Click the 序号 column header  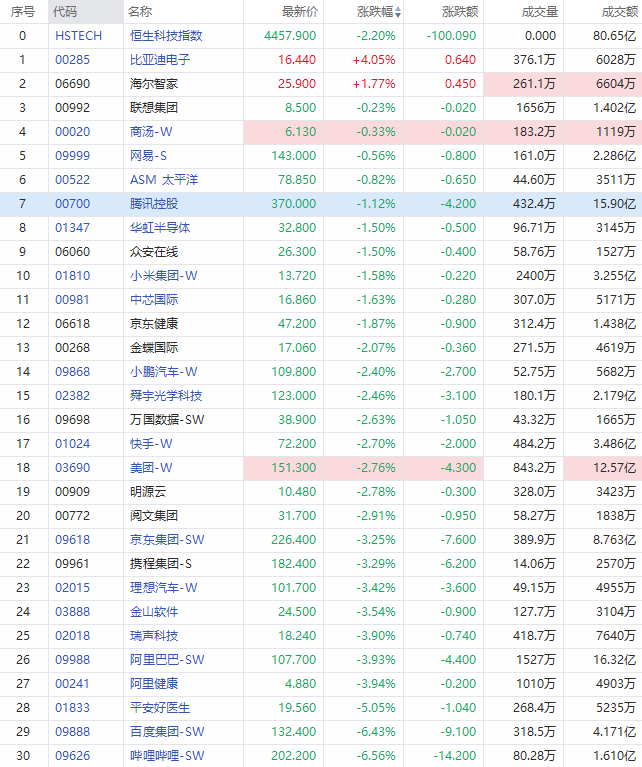tap(23, 12)
